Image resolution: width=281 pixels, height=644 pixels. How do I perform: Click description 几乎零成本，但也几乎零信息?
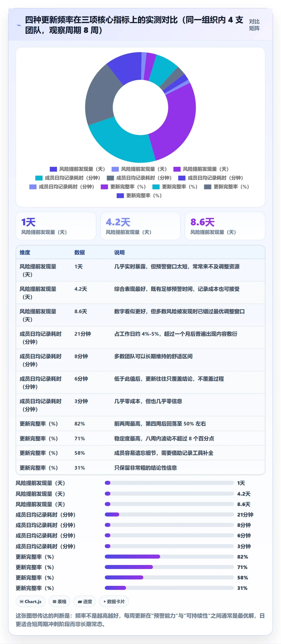(148, 401)
